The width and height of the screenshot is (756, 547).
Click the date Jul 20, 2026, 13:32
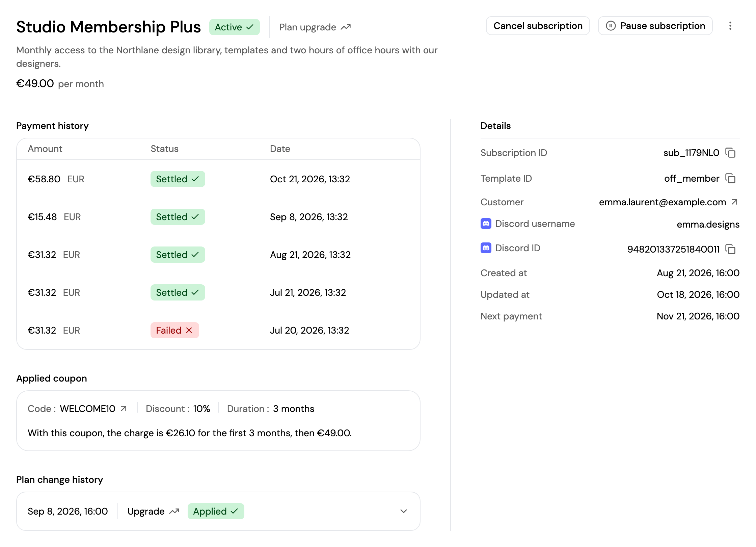309,330
